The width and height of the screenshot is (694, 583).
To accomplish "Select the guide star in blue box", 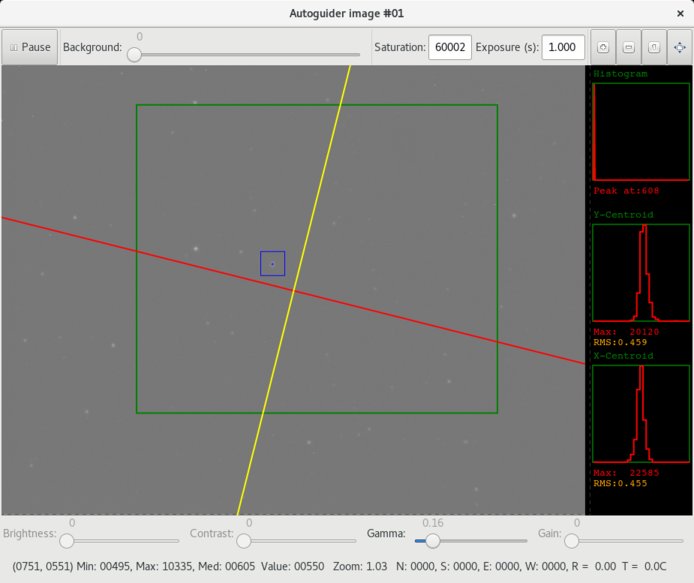I will pyautogui.click(x=273, y=264).
